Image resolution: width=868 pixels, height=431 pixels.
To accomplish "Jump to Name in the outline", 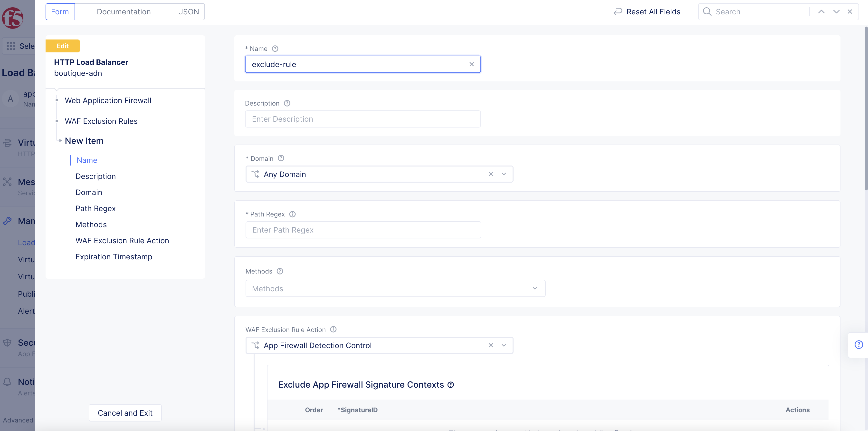I will (87, 160).
